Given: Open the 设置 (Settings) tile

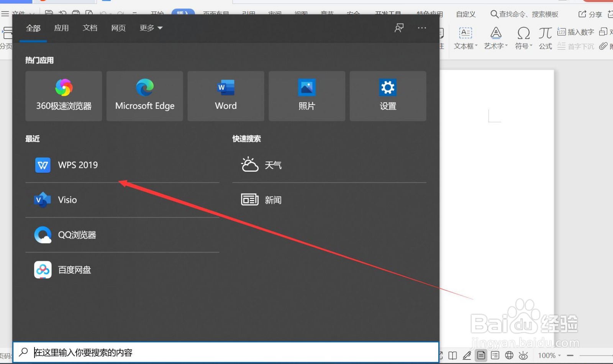Looking at the screenshot, I should 388,96.
